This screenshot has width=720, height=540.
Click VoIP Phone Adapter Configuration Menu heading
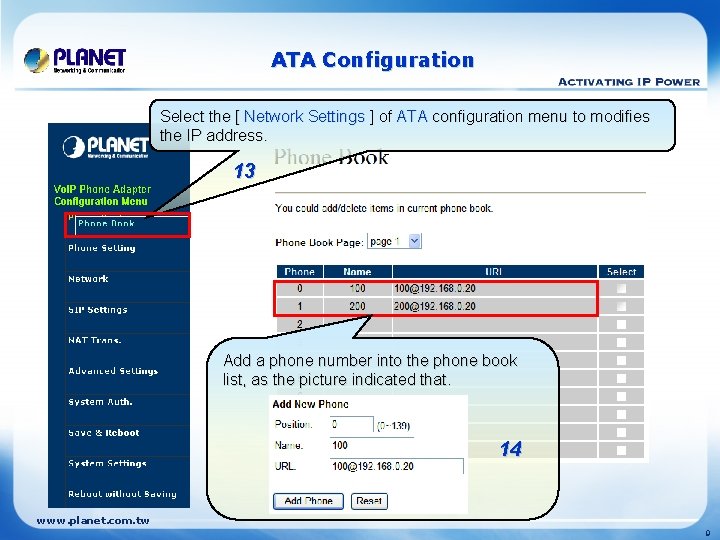[102, 195]
